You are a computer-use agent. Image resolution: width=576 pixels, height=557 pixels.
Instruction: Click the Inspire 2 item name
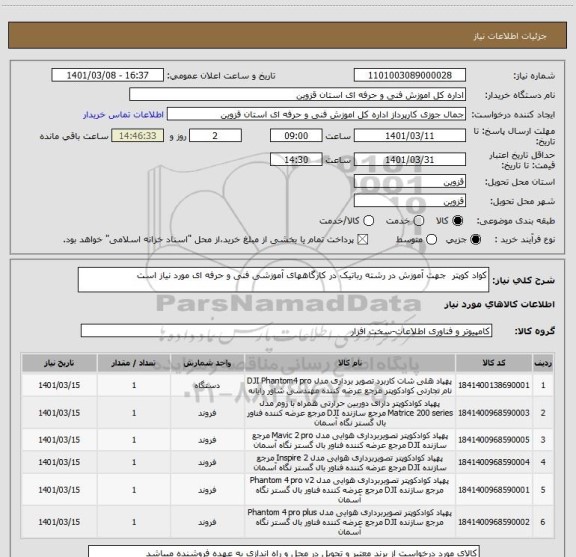(x=350, y=463)
